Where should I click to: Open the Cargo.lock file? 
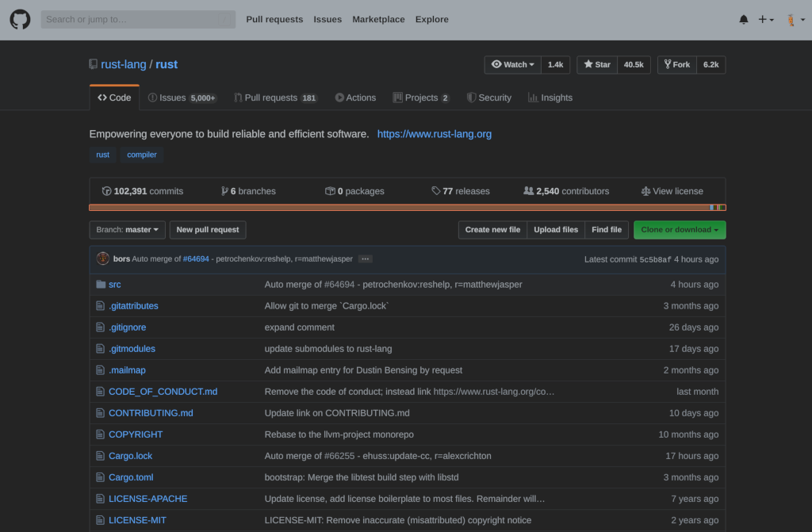click(x=131, y=456)
